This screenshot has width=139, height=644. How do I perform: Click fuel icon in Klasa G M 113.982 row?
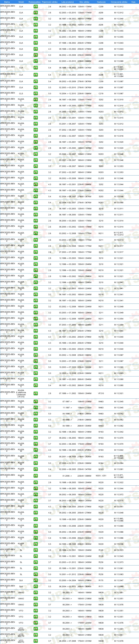(36, 425)
